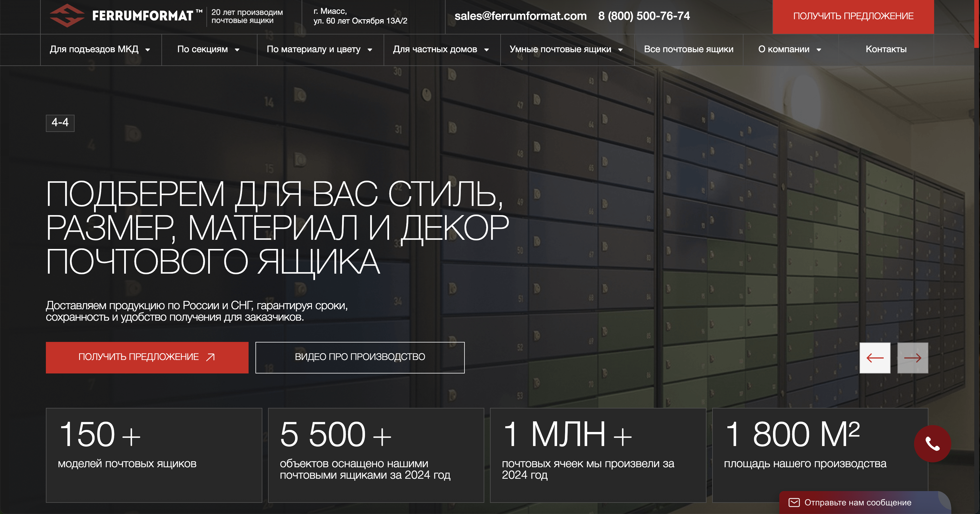Click the 4-4 slide counter badge
The width and height of the screenshot is (980, 514).
point(60,123)
